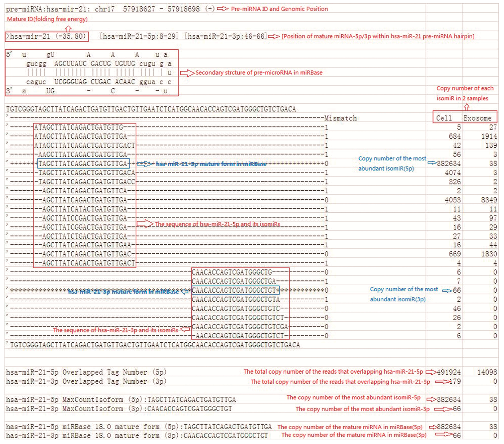This screenshot has height=444, width=504.
Task: Select the AGCTTATCAGACTGATGTTGAA sequence row
Action: [x=87, y=245]
